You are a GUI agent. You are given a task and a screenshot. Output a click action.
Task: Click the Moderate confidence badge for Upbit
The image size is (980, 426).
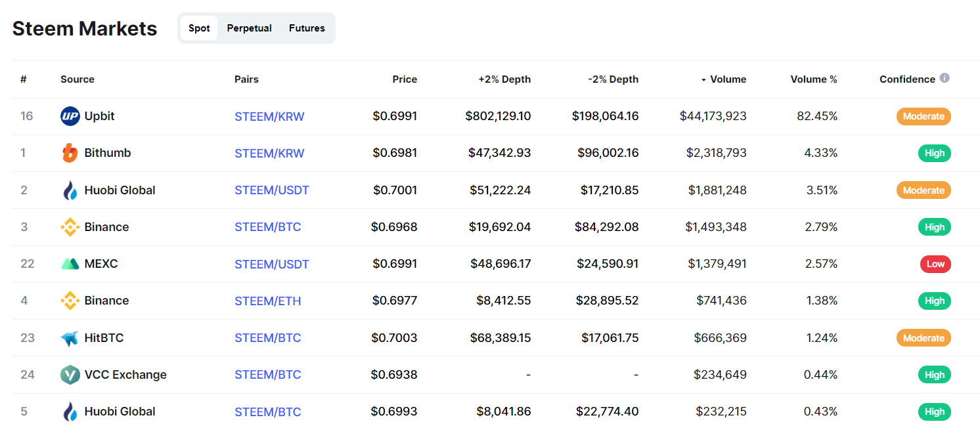(x=924, y=116)
